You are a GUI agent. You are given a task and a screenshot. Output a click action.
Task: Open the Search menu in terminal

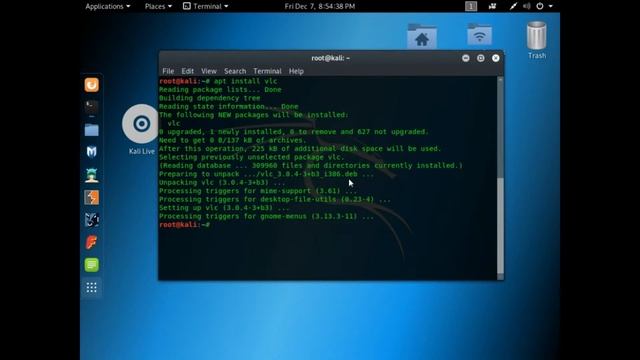coord(235,71)
